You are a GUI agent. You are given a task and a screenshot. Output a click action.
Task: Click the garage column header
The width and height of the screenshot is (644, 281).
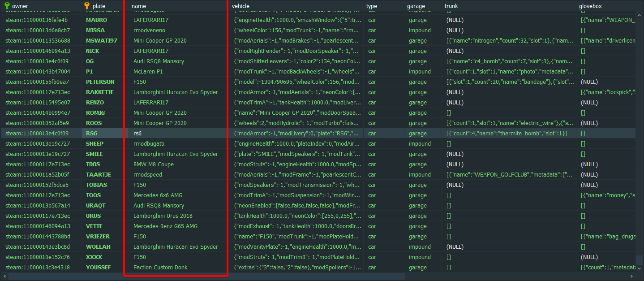pyautogui.click(x=416, y=6)
